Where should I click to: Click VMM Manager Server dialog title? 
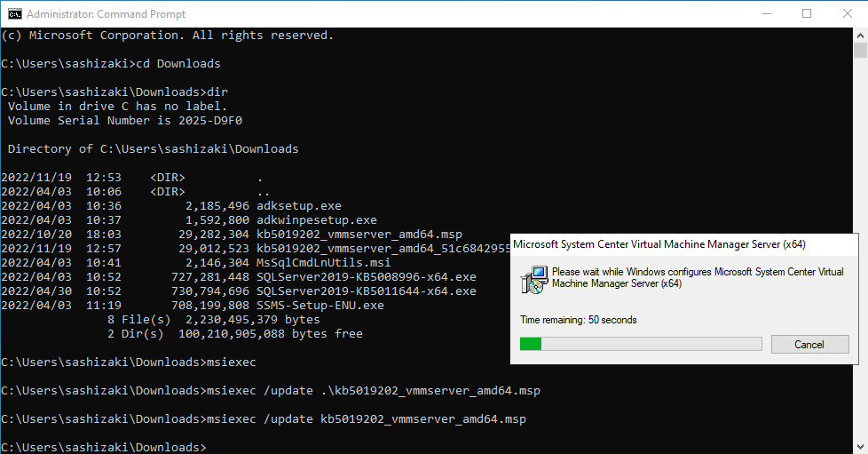tap(659, 244)
